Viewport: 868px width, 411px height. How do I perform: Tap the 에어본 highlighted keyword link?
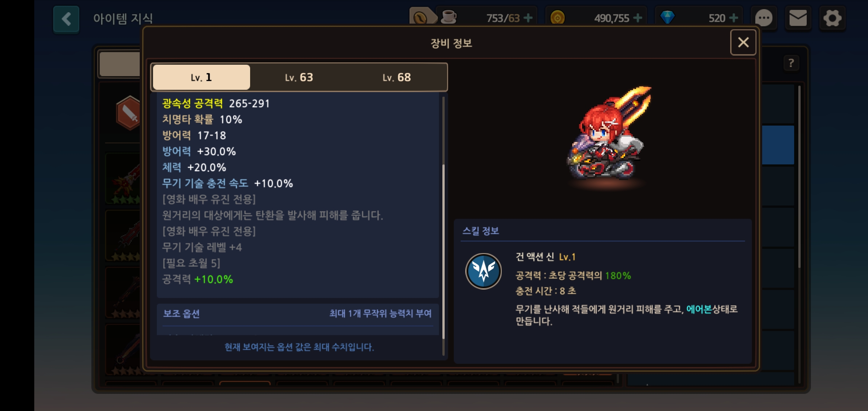699,309
